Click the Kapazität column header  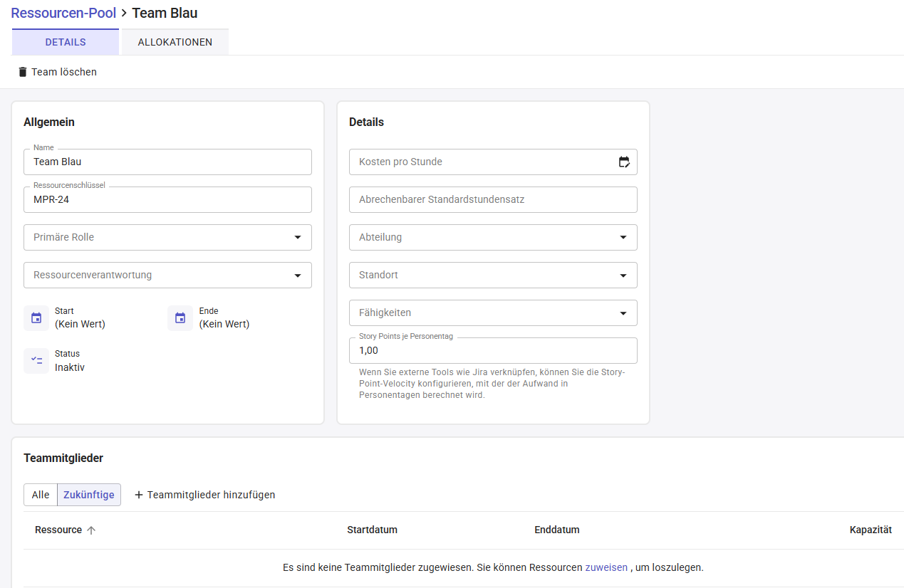pos(871,530)
